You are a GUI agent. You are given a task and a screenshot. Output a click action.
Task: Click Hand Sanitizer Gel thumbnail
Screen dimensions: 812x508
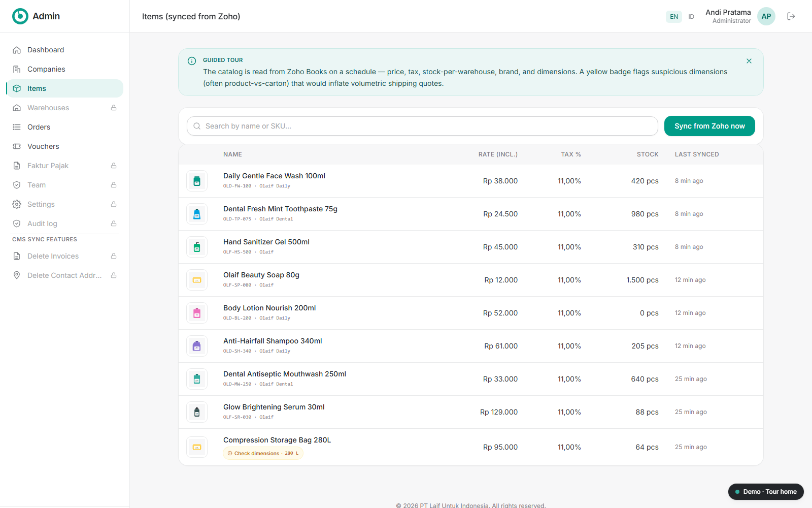click(x=197, y=247)
